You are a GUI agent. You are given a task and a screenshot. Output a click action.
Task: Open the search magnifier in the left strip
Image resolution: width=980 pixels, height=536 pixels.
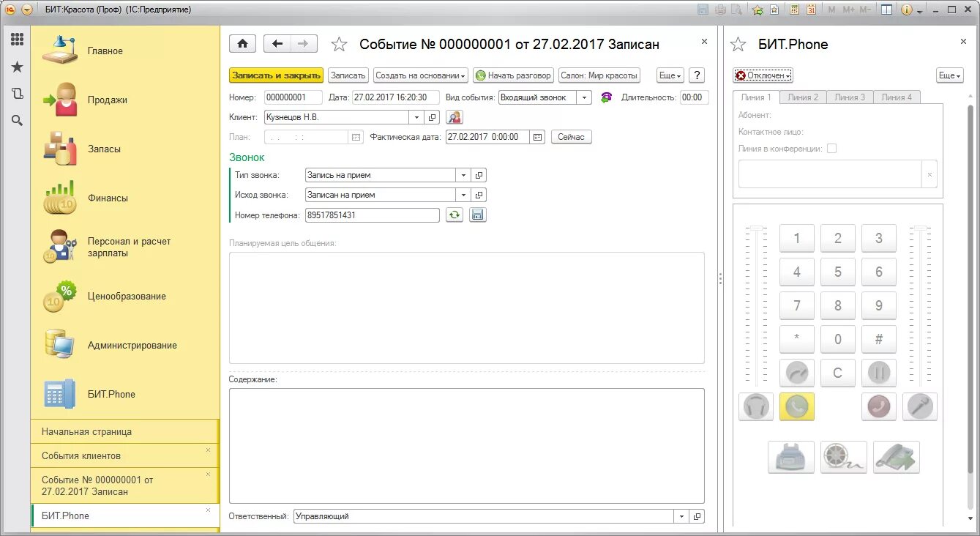pos(17,121)
